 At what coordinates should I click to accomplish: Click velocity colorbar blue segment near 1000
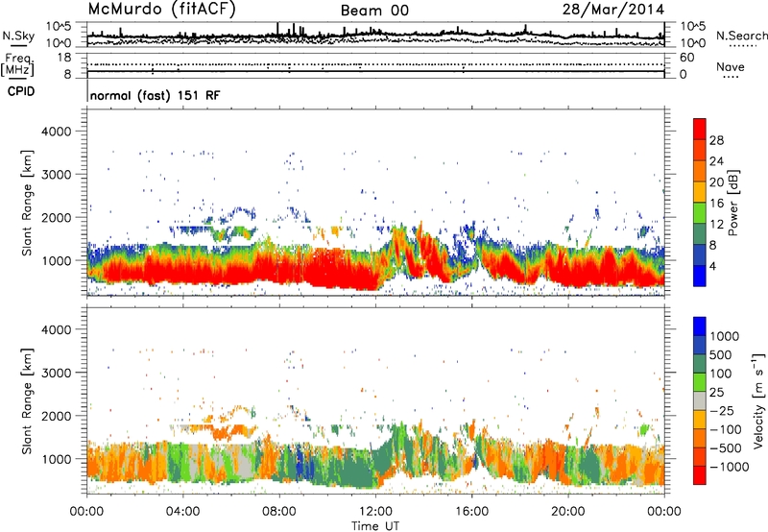(x=700, y=326)
